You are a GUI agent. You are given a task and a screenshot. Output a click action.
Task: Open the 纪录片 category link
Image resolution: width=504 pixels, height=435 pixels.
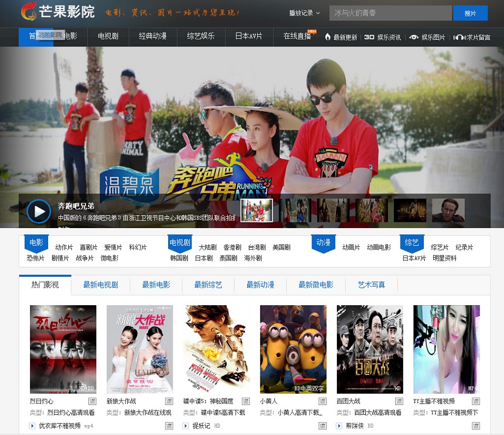(464, 247)
